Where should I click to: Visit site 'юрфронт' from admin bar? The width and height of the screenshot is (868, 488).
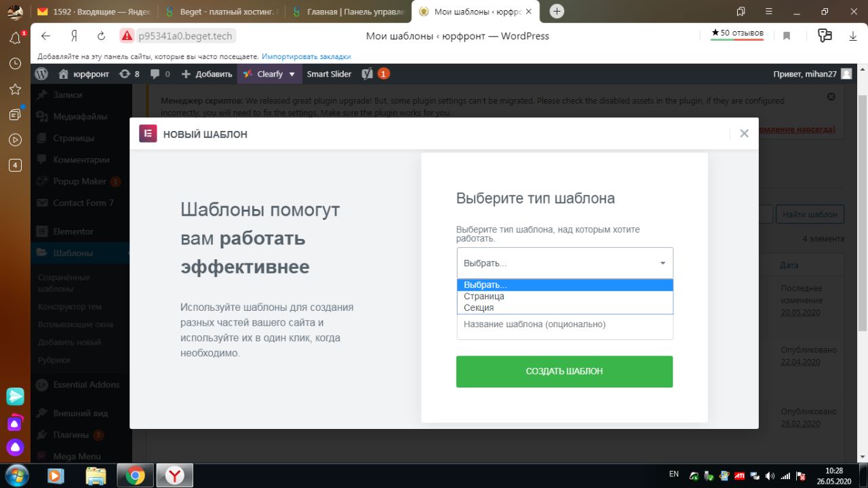coord(83,74)
